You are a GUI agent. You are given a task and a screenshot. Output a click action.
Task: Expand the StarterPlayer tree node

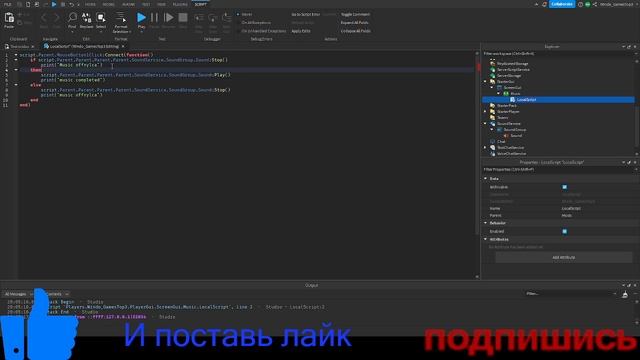(486, 111)
